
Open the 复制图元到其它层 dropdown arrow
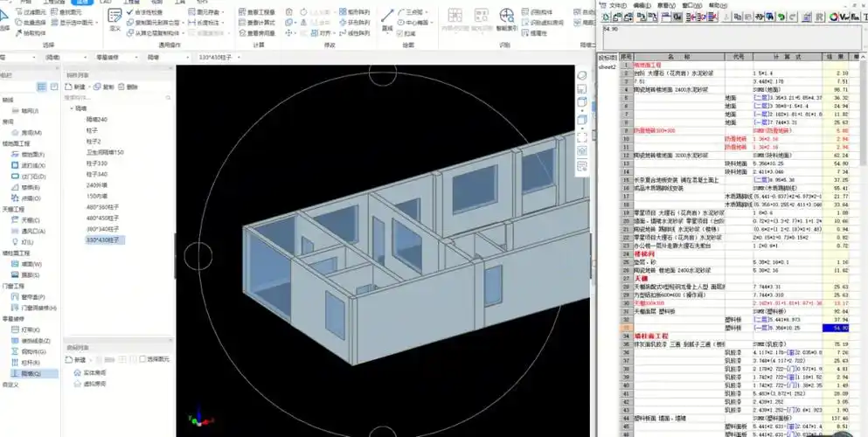tap(182, 23)
